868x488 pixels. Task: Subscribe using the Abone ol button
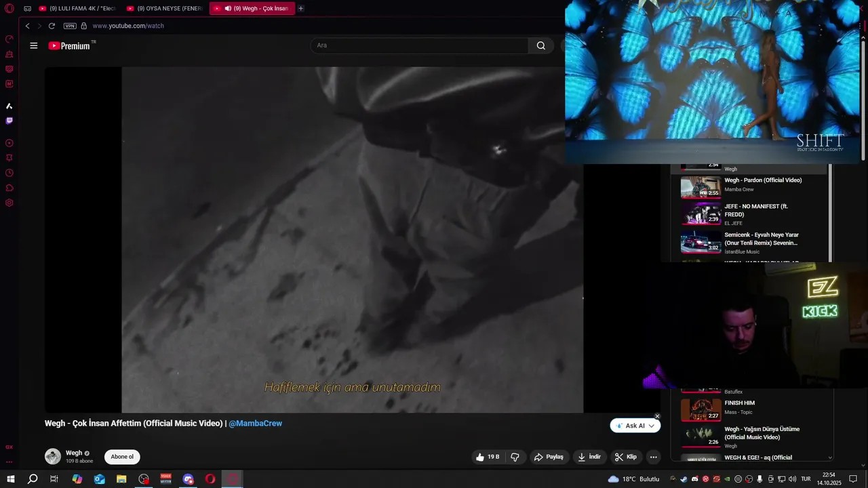[122, 457]
